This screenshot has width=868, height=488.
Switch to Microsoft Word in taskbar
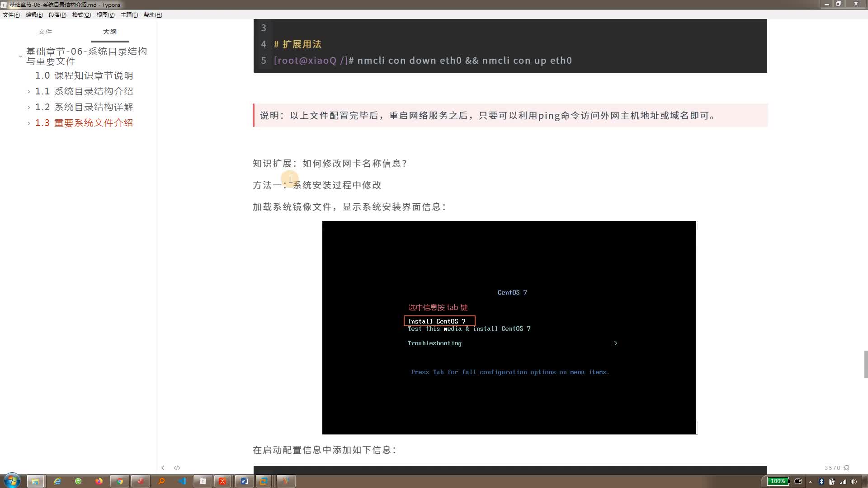[x=244, y=481]
